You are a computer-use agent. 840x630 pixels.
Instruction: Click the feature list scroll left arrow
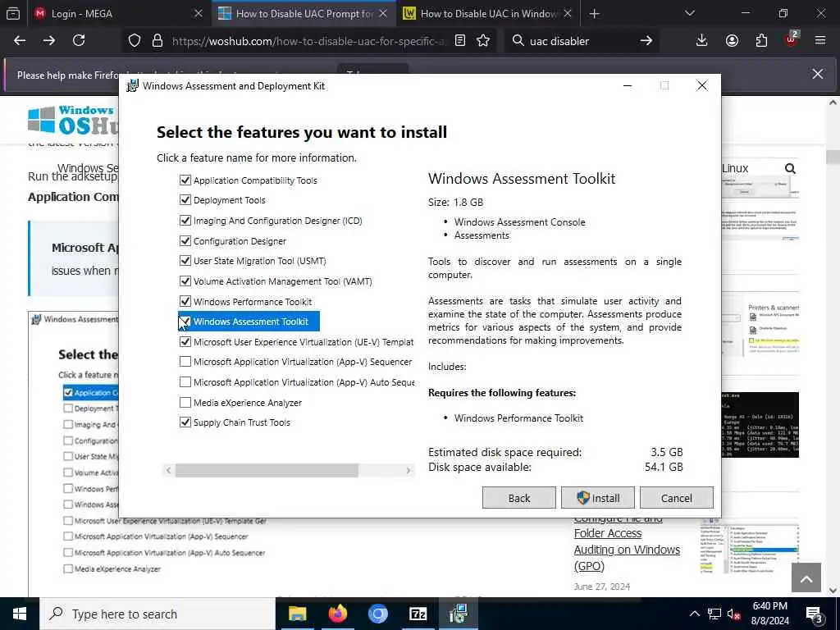pos(168,470)
